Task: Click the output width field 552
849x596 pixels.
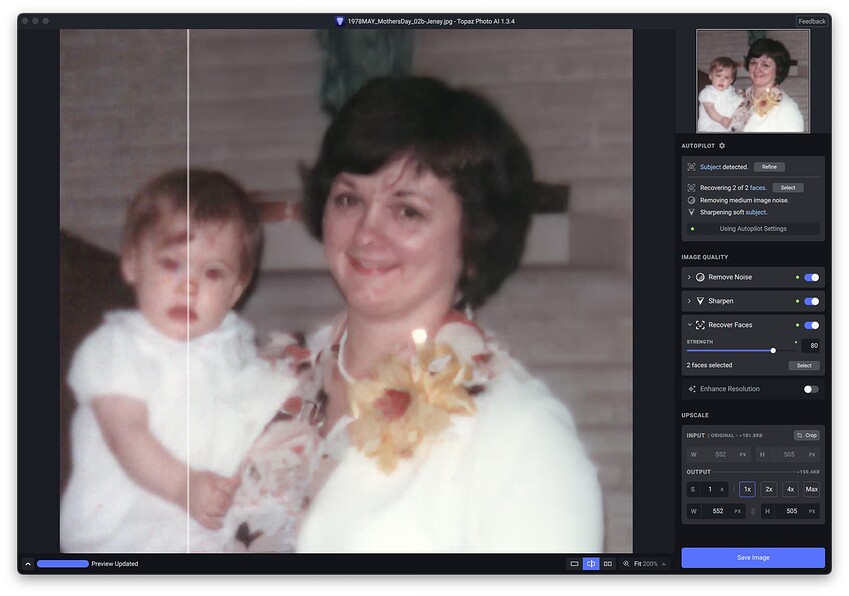Action: click(716, 511)
